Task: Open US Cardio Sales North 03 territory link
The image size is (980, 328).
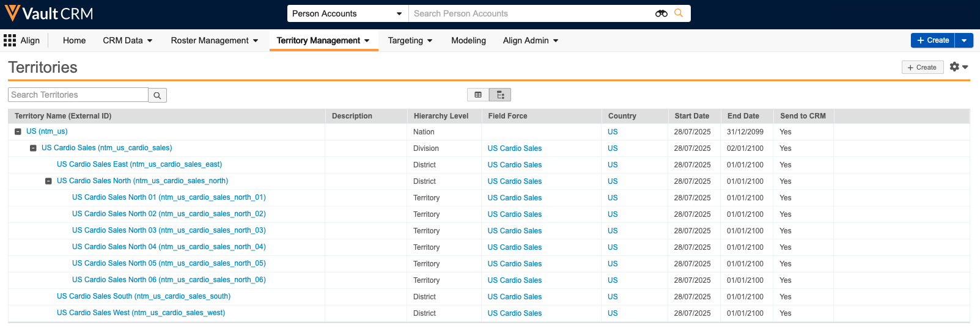Action: point(169,230)
